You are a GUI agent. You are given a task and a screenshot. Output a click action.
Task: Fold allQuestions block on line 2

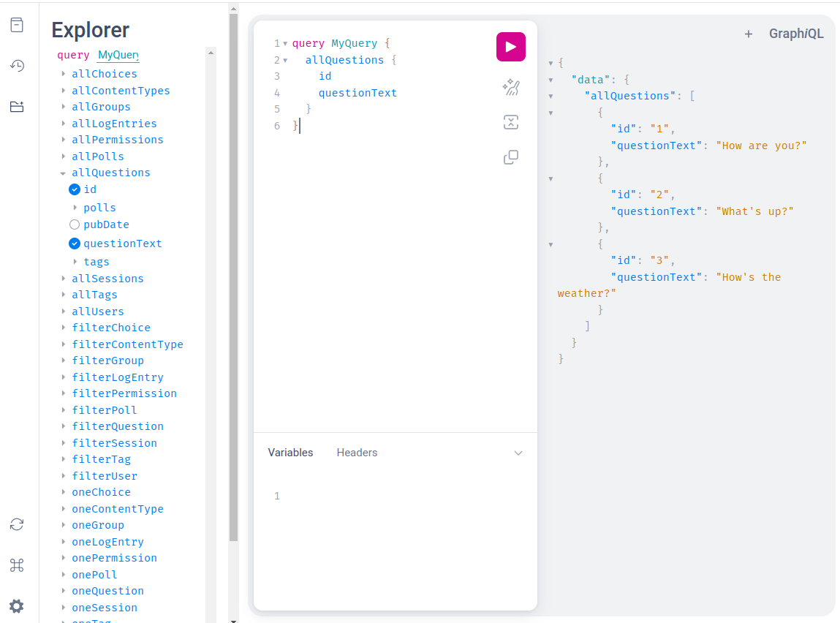285,61
